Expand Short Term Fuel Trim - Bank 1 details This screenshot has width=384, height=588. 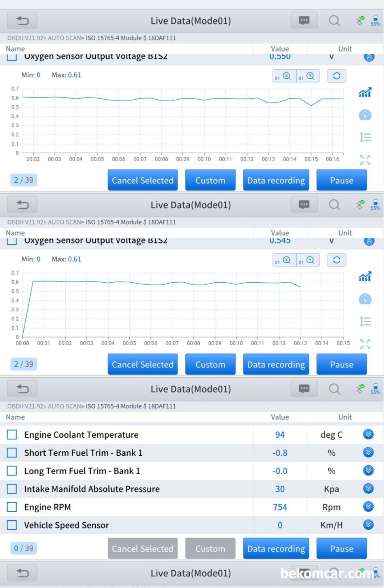[368, 452]
